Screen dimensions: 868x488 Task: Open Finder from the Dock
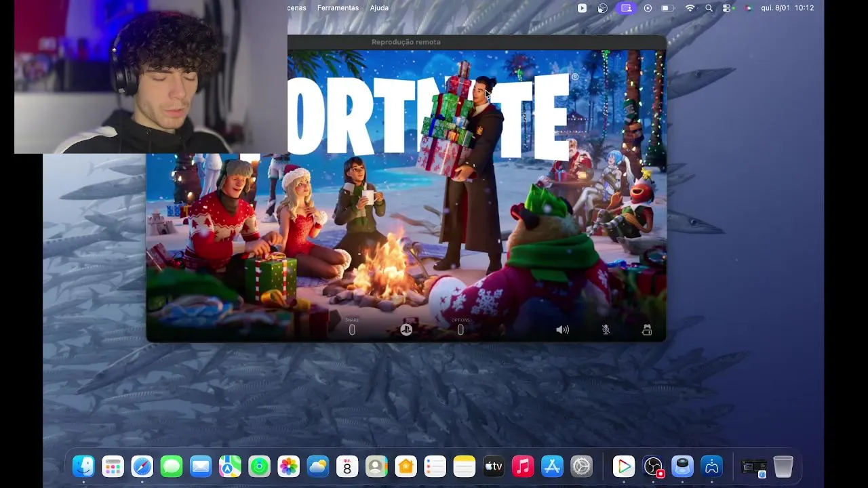(83, 466)
